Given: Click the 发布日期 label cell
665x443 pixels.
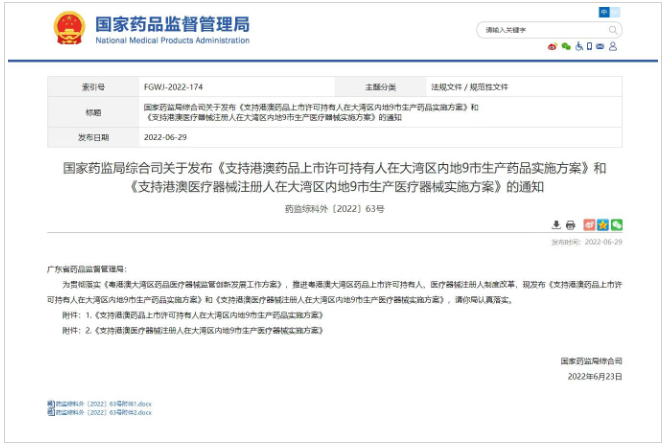Looking at the screenshot, I should click(x=93, y=137).
